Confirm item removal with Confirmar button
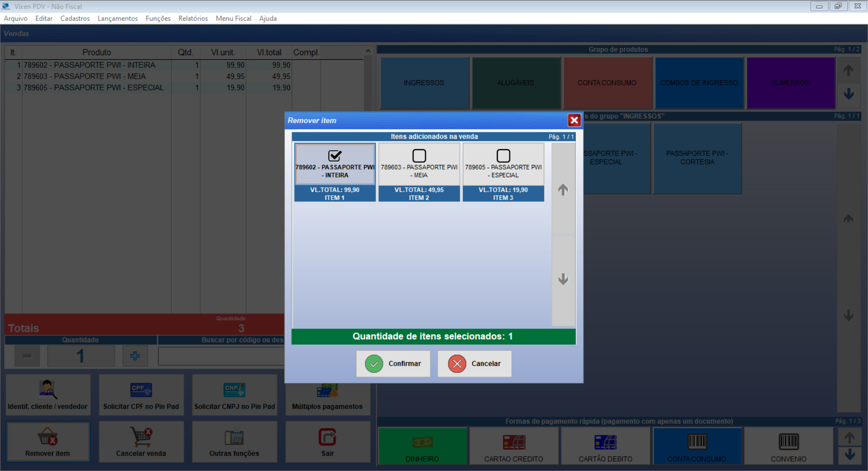The image size is (868, 471). 393,364
